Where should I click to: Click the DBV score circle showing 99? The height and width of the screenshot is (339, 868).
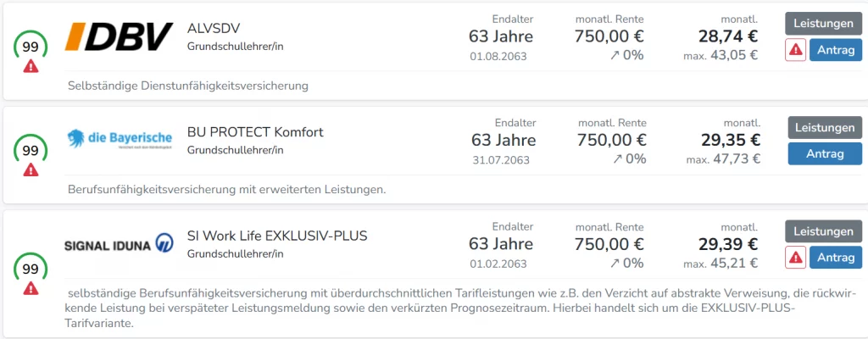click(31, 46)
